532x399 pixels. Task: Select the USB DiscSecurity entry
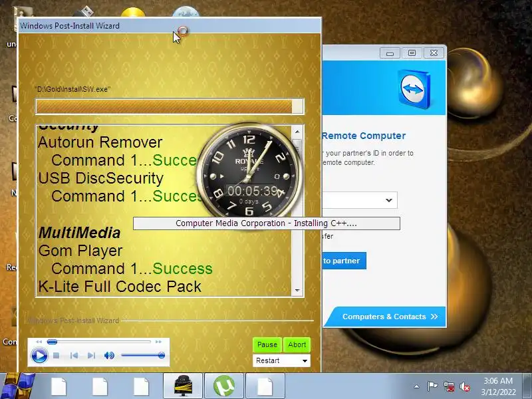click(x=101, y=178)
